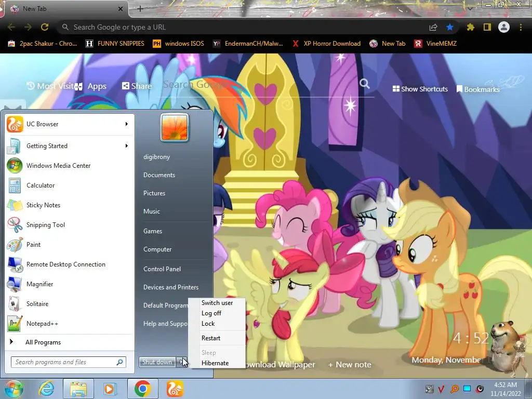This screenshot has height=399, width=532.
Task: Click the Chrome address bar
Action: [x=244, y=27]
